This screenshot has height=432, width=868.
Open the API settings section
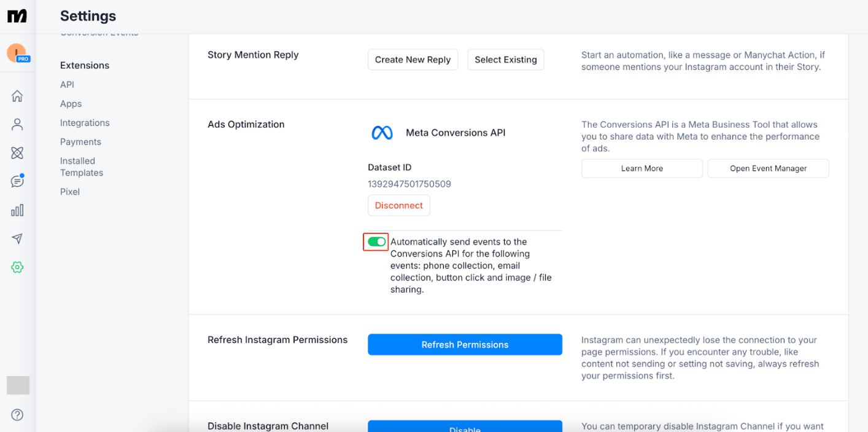tap(66, 84)
